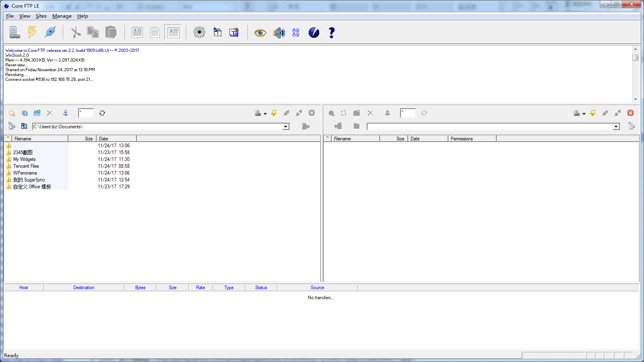The image size is (644, 362).
Task: Sort local files by Filename header
Action: (40, 139)
